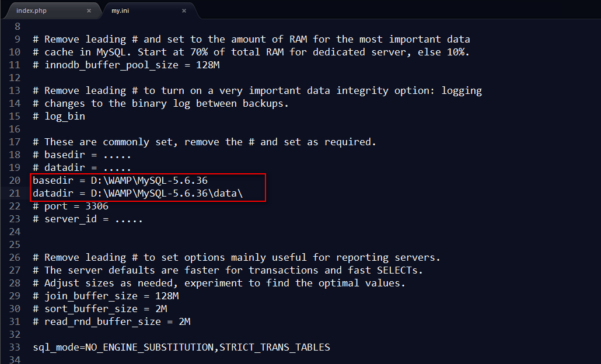Click the innodb_buffer_pool_size comment line
This screenshot has width=601, height=364.
tap(126, 65)
